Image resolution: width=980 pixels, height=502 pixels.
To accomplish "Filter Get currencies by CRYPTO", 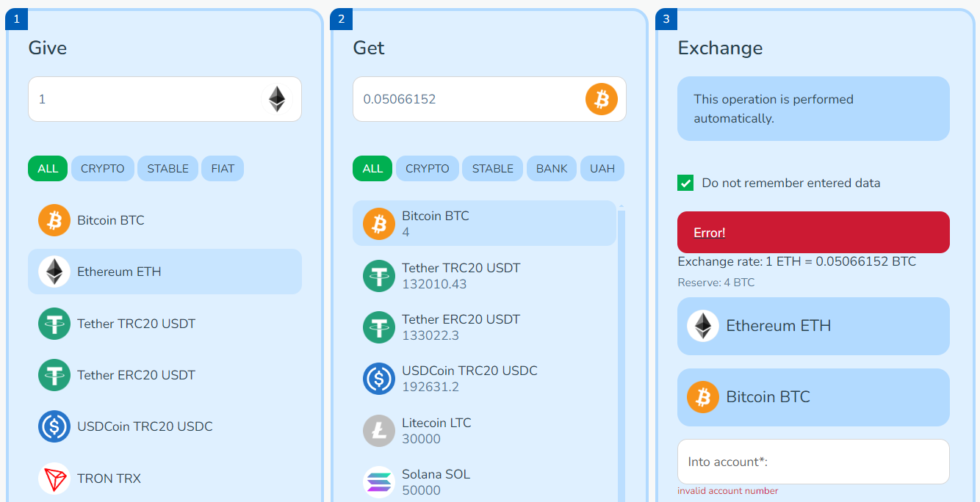I will tap(428, 168).
